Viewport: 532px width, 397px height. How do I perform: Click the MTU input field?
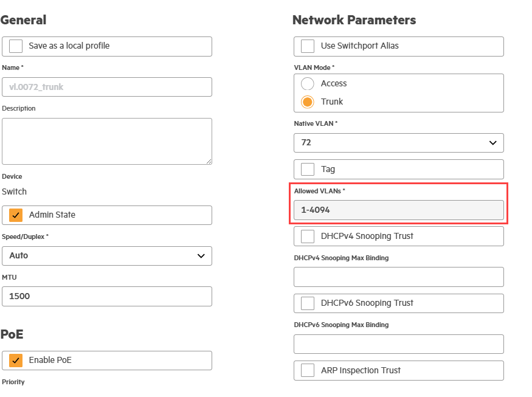(x=107, y=297)
